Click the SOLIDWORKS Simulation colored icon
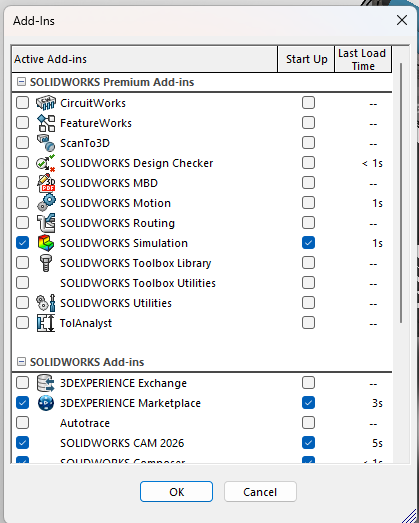The width and height of the screenshot is (419, 523). [x=46, y=243]
